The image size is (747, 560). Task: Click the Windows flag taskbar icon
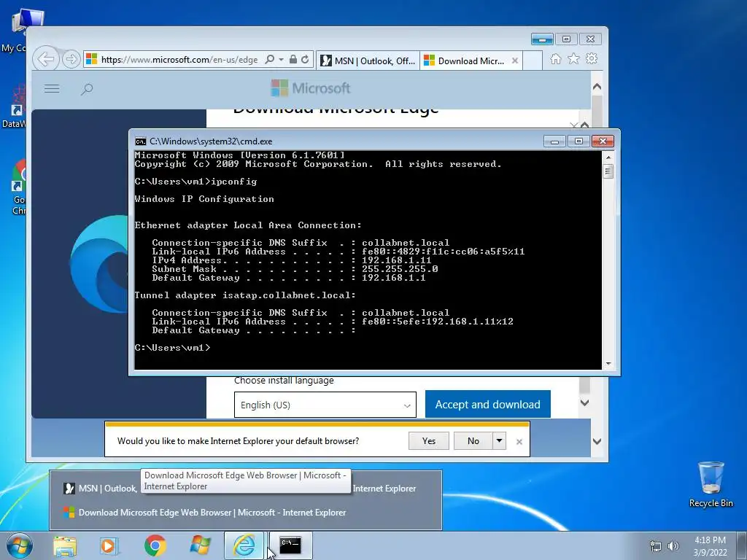point(200,545)
